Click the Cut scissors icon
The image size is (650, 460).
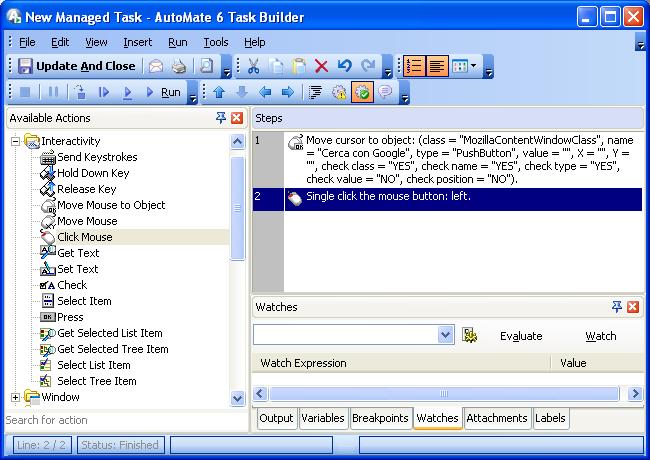pos(253,66)
